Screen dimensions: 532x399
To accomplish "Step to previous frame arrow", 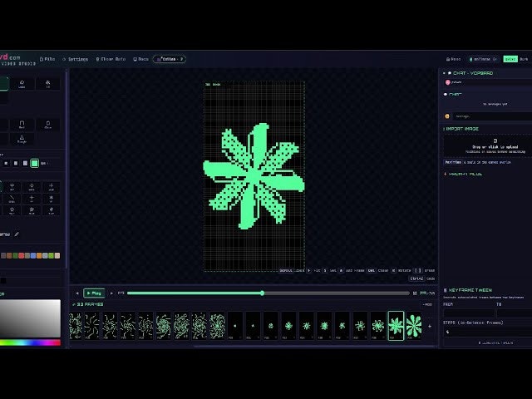I will coord(77,293).
